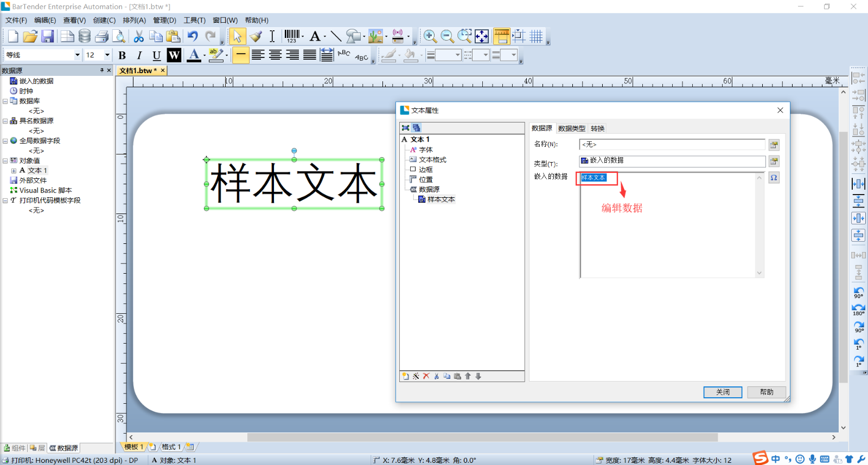Click the undo arrow icon
Image resolution: width=868 pixels, height=465 pixels.
coord(193,36)
